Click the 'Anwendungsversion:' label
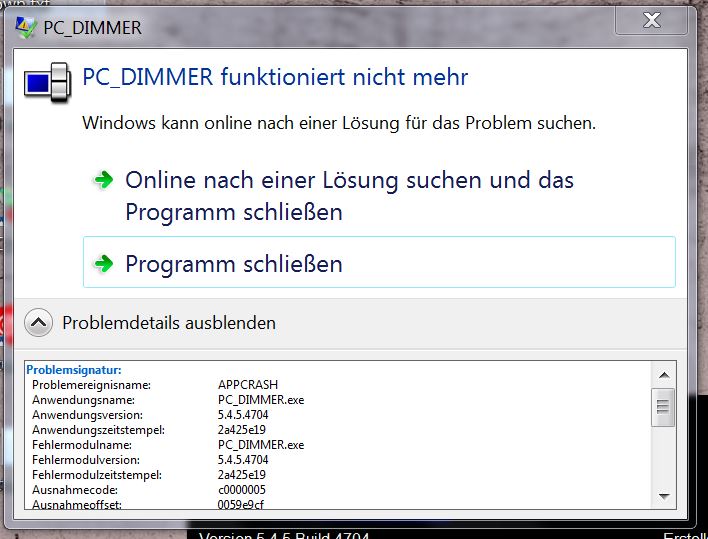Screen dimensions: 708x539 click(87, 414)
